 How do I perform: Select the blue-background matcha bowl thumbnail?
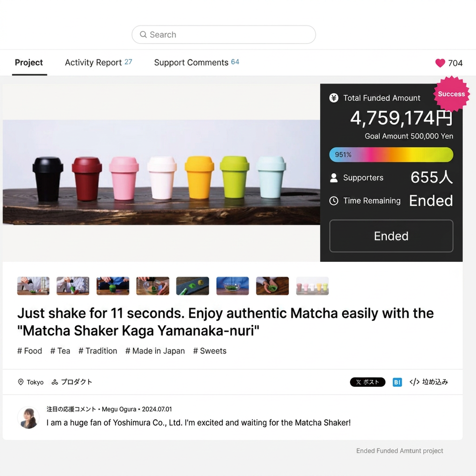(233, 286)
